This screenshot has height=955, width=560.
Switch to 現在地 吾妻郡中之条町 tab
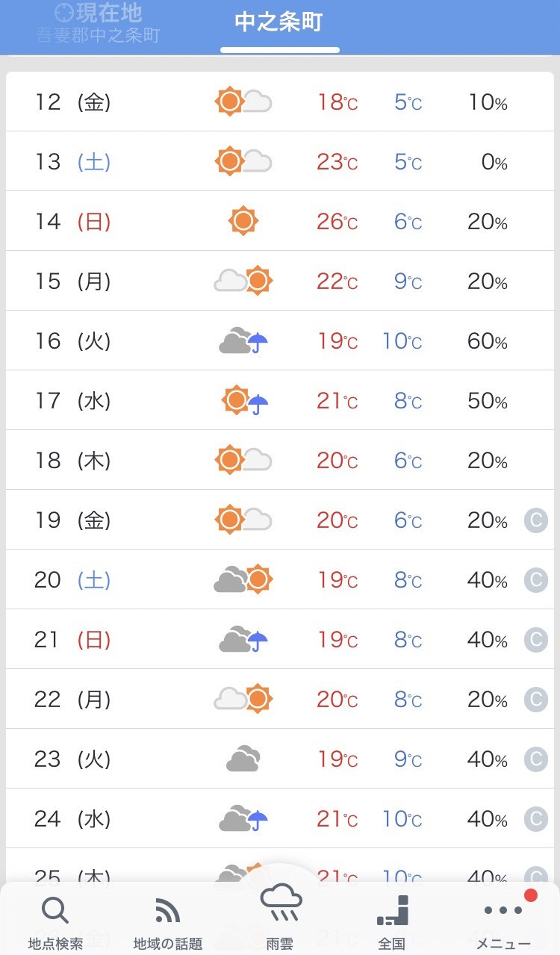pos(98,23)
